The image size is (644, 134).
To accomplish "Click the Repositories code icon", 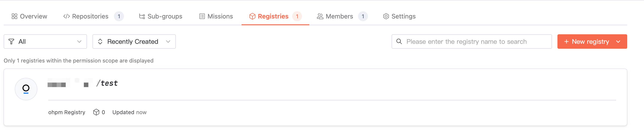I will tap(66, 16).
